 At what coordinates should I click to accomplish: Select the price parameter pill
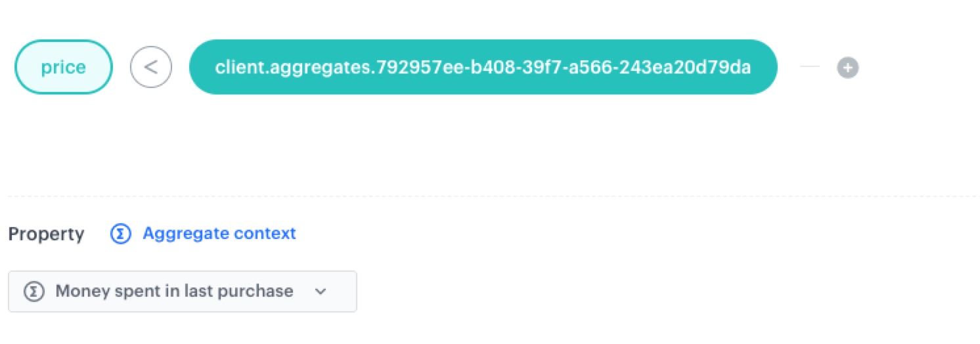pos(63,67)
